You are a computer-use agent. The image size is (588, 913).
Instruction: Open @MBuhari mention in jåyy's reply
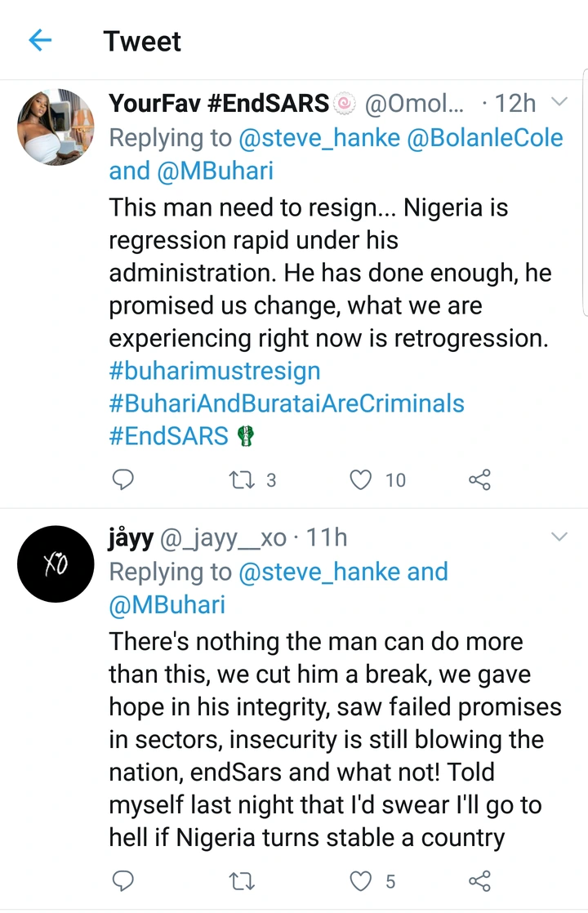[167, 604]
